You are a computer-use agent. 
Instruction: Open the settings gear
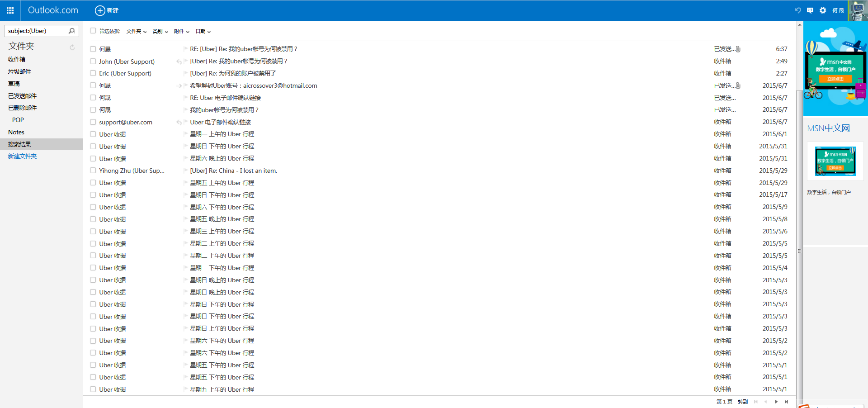pos(823,10)
